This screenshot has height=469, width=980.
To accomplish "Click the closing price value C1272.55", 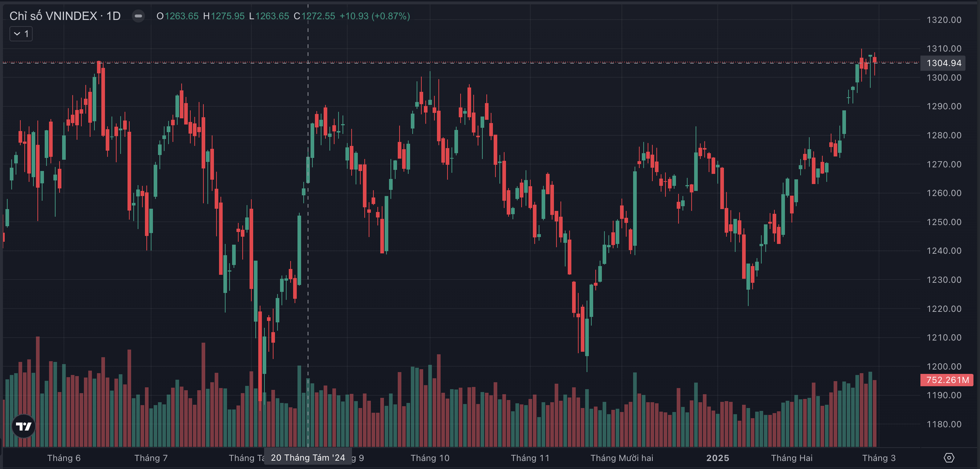I will (x=314, y=16).
